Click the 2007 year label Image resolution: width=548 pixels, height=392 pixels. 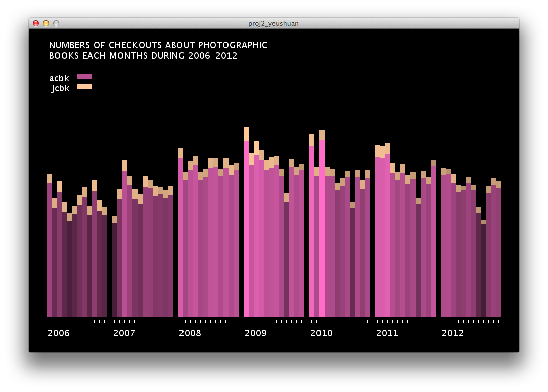(124, 333)
